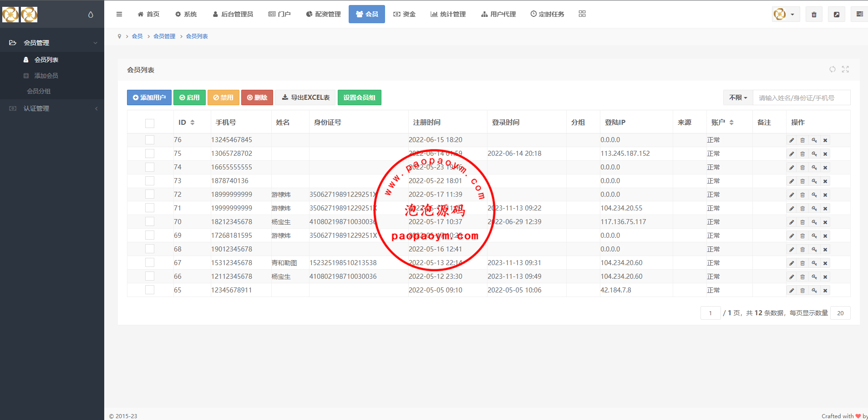This screenshot has height=420, width=868.
Task: Click the key icon for member ID 70
Action: point(814,222)
